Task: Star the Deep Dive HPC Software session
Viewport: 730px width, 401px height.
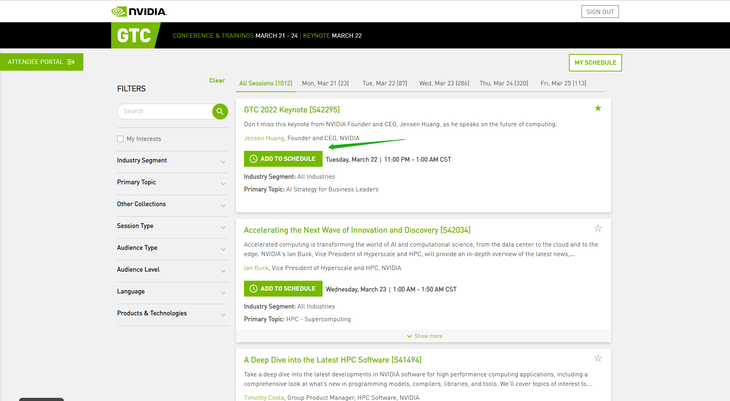Action: [x=598, y=358]
